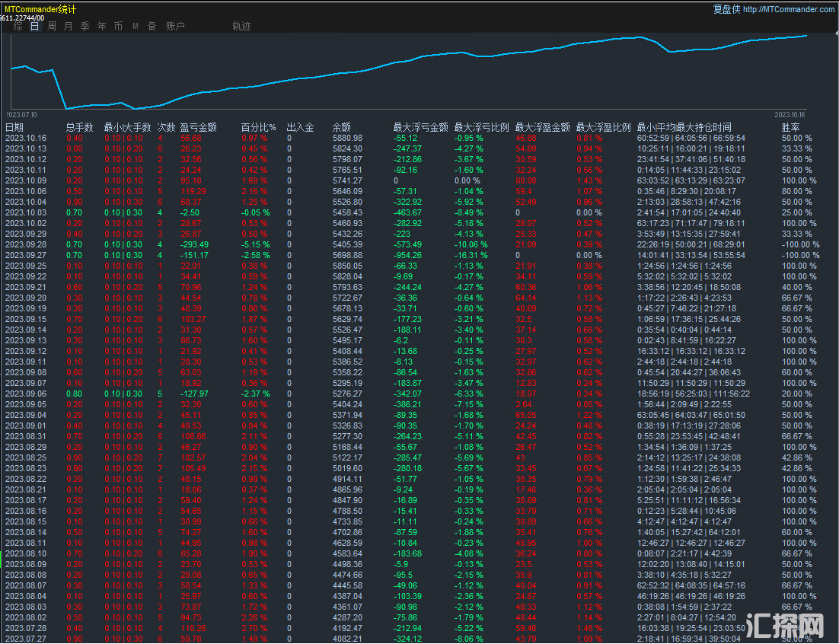Click the 2.70 % percentage cell
The height and width of the screenshot is (644, 839).
pyautogui.click(x=254, y=628)
